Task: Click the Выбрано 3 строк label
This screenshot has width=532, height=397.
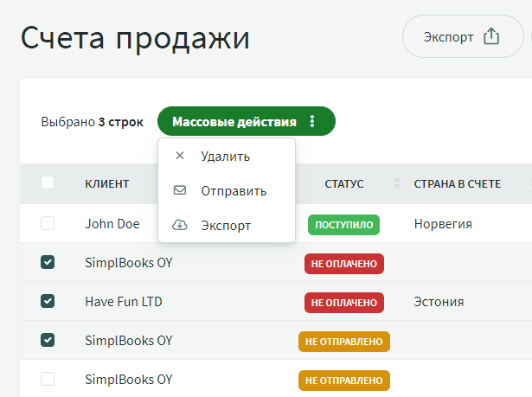Action: pos(92,122)
